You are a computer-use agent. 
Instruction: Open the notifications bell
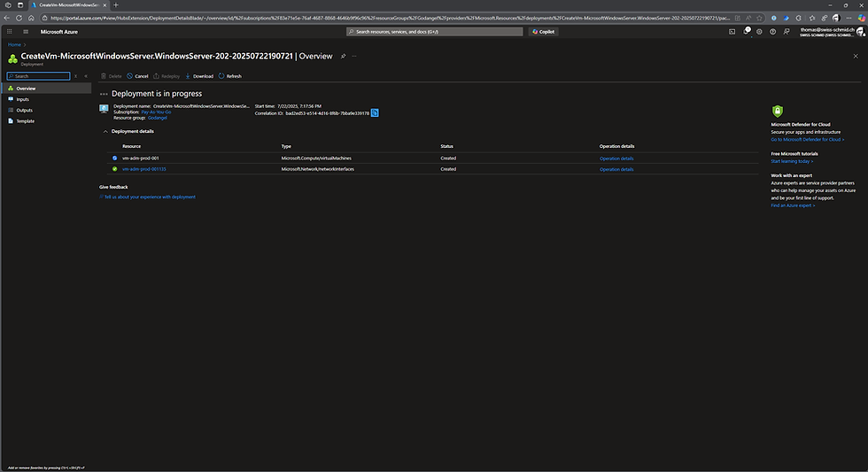click(x=746, y=31)
